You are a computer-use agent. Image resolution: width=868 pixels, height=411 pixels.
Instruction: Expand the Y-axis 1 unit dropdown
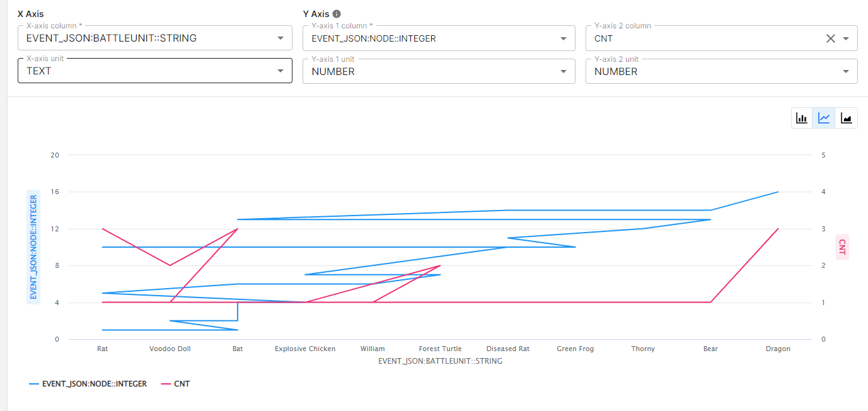coord(564,72)
